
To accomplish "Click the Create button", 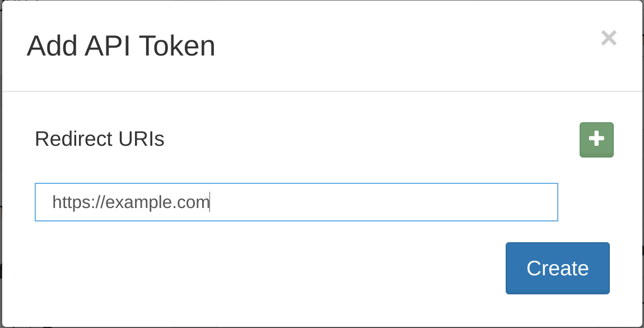I will coord(557,268).
